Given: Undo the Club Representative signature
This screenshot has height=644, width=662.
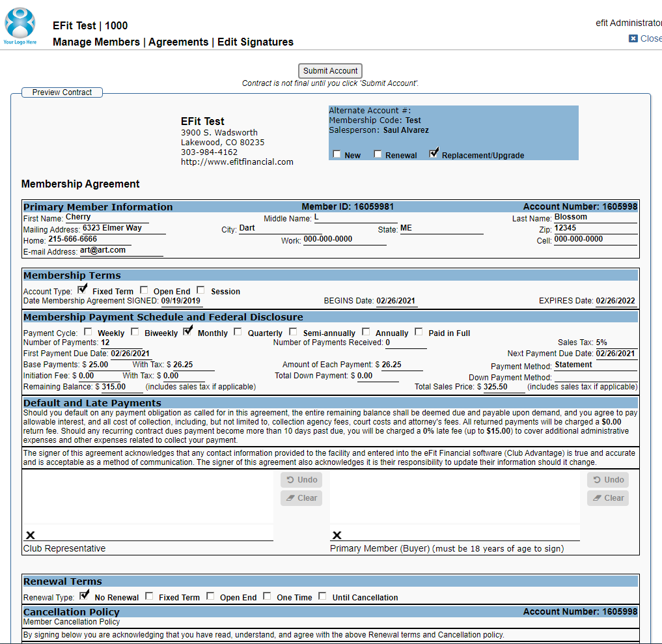Looking at the screenshot, I should tap(301, 480).
